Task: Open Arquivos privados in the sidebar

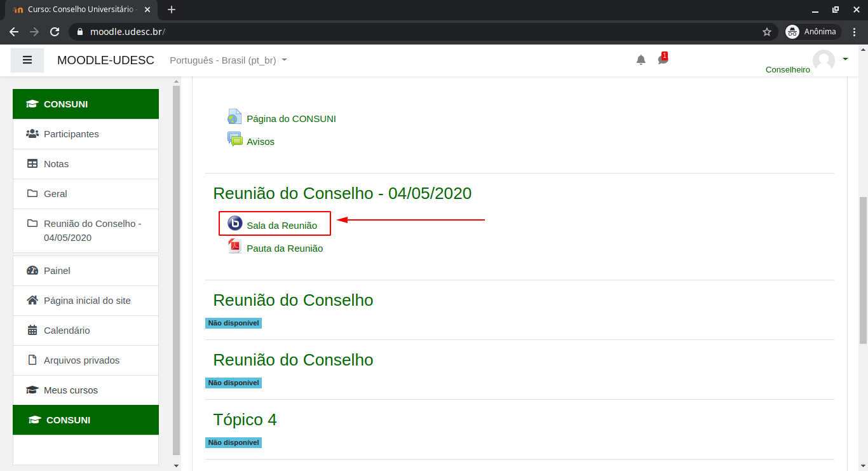Action: coord(81,360)
